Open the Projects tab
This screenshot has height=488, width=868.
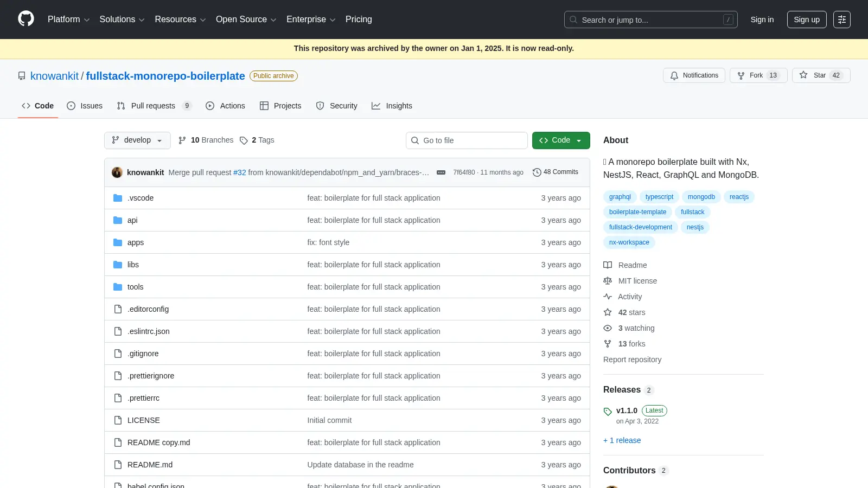[280, 106]
